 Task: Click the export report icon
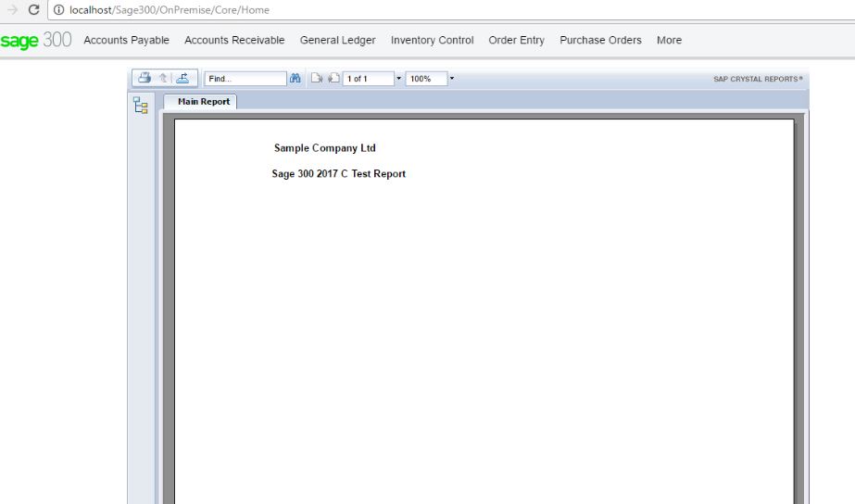coord(182,78)
